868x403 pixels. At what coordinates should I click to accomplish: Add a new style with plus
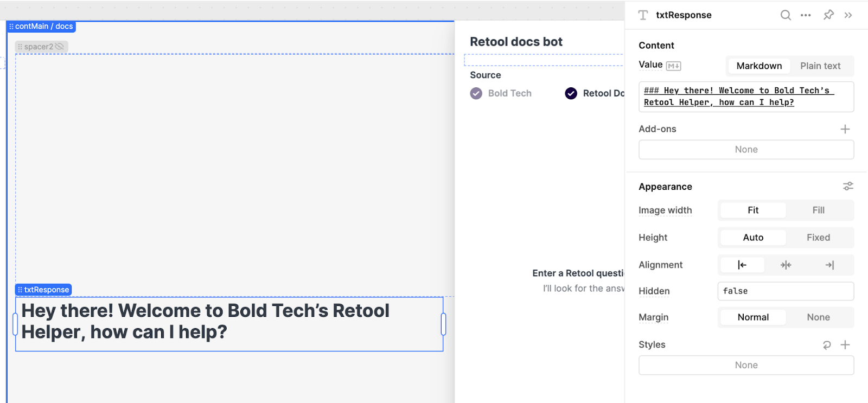(845, 345)
